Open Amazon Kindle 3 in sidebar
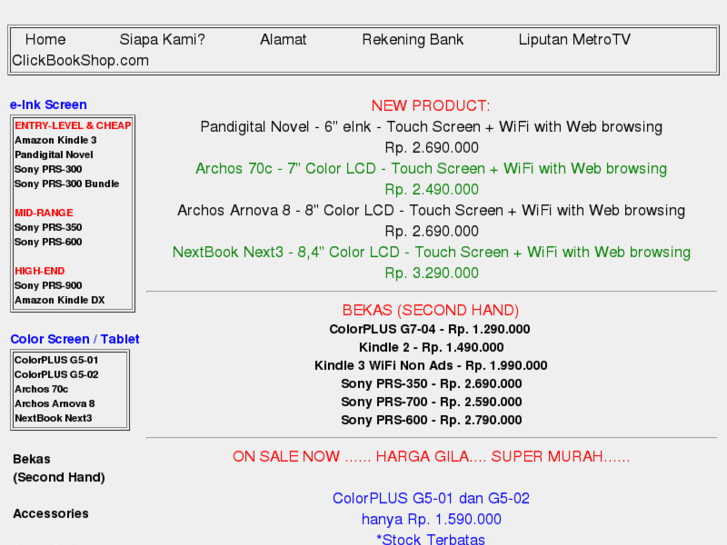The width and height of the screenshot is (727, 545). (x=56, y=140)
